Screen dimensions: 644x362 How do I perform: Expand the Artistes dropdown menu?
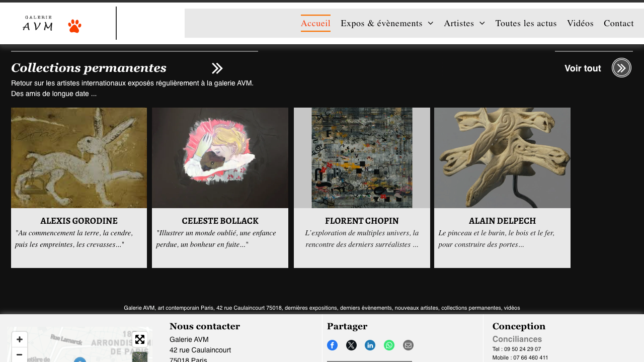[x=482, y=23]
